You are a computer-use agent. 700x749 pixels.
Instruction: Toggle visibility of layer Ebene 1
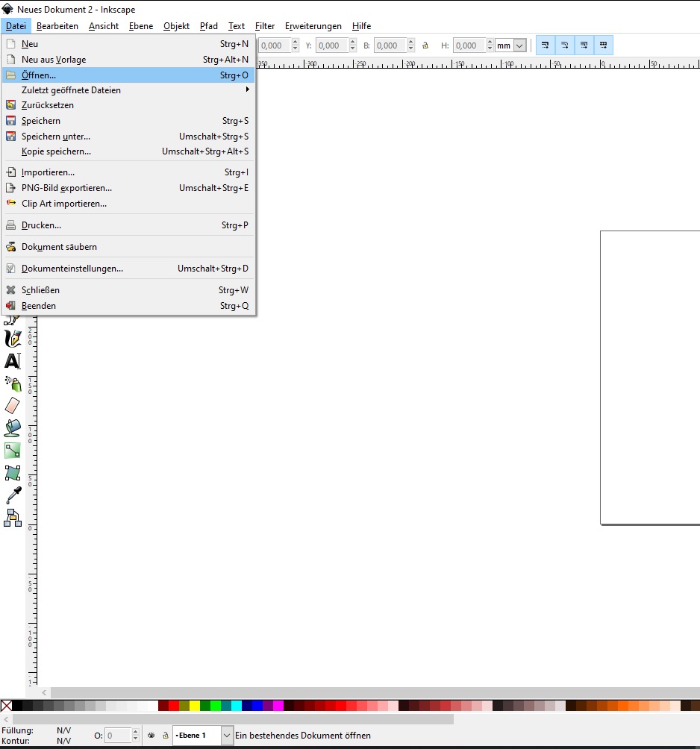coord(151,735)
